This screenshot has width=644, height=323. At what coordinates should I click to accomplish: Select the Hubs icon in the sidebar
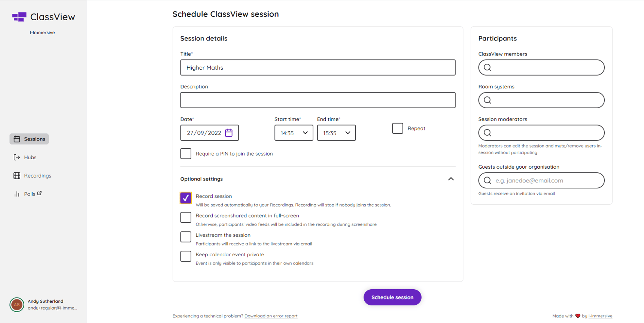[16, 157]
